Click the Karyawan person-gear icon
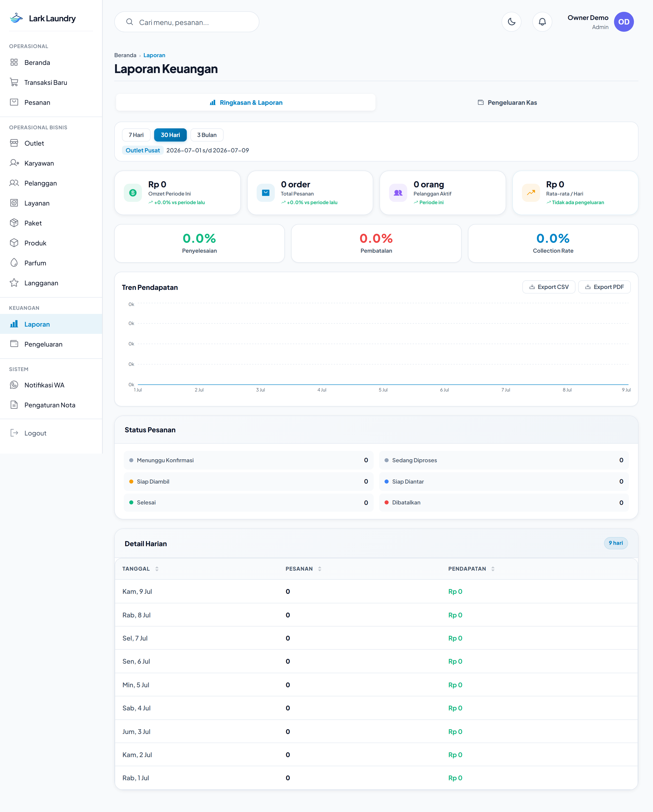This screenshot has height=812, width=653. (14, 163)
